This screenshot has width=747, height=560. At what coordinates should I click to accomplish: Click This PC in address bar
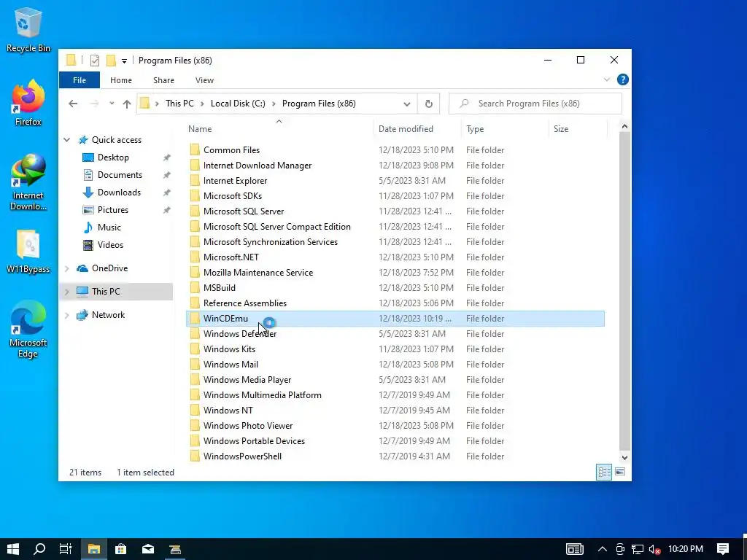point(179,104)
